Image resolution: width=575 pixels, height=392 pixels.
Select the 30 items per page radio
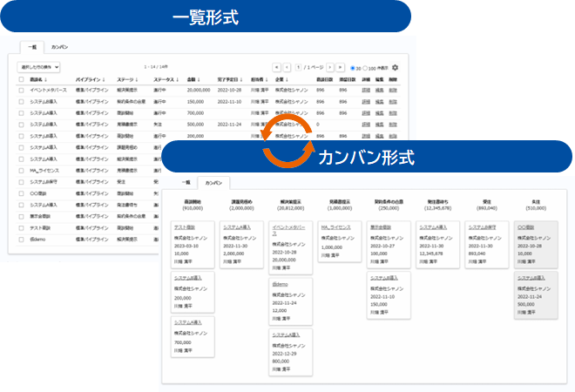[353, 68]
